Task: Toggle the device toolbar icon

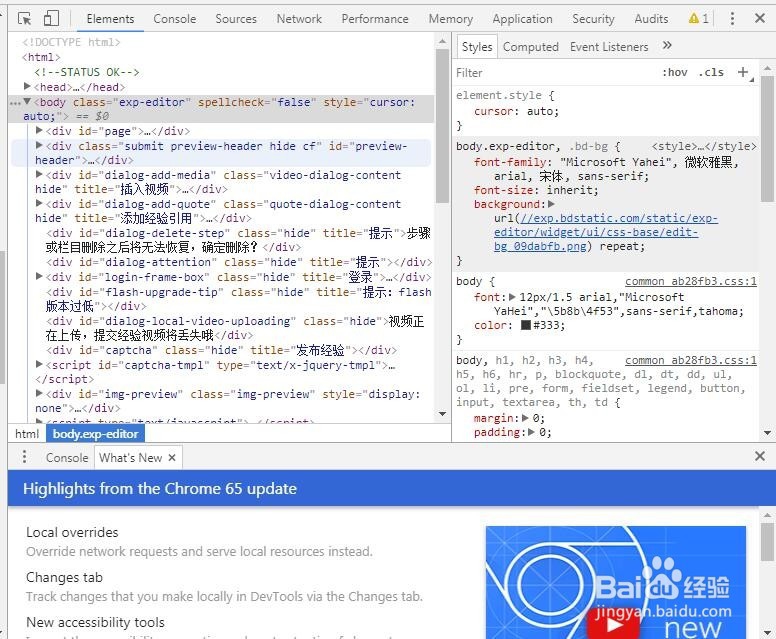Action: coord(51,19)
